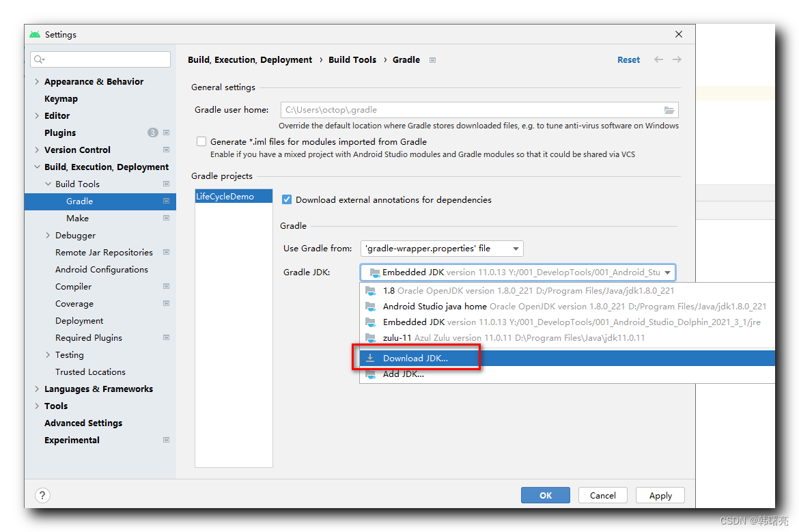Click the gear icon after the Gradle breadcrumb
The height and width of the screenshot is (532, 799).
click(x=432, y=59)
